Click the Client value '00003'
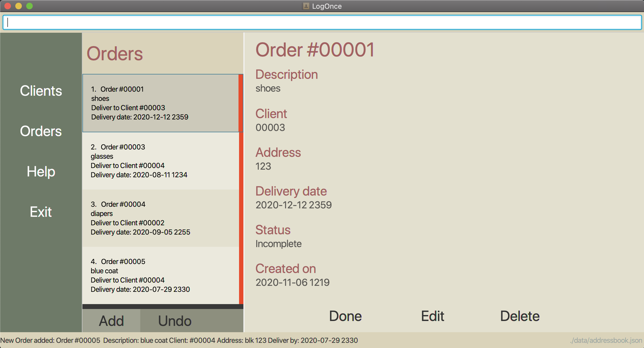This screenshot has height=348, width=644. click(270, 127)
